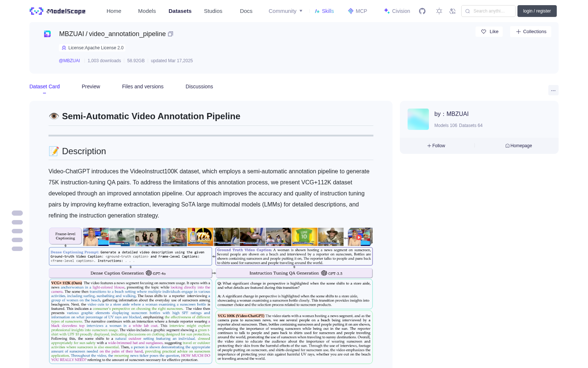Jump using the last outline marker pill
Image resolution: width=588 pixels, height=368 pixels.
pos(17,249)
